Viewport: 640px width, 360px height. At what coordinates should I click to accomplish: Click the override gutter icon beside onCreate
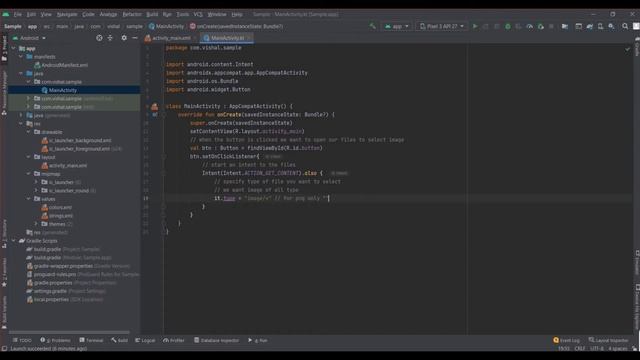154,115
